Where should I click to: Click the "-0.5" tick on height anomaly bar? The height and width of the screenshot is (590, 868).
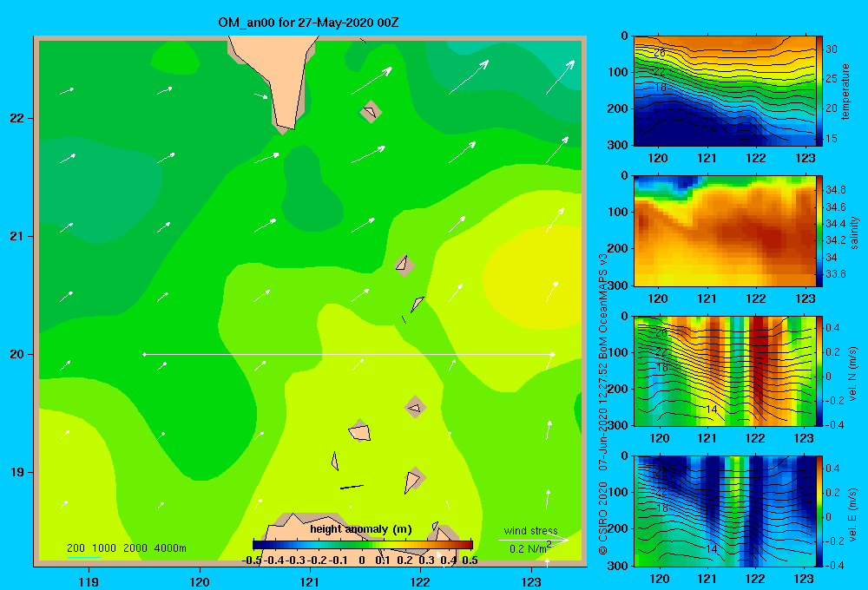coord(252,560)
